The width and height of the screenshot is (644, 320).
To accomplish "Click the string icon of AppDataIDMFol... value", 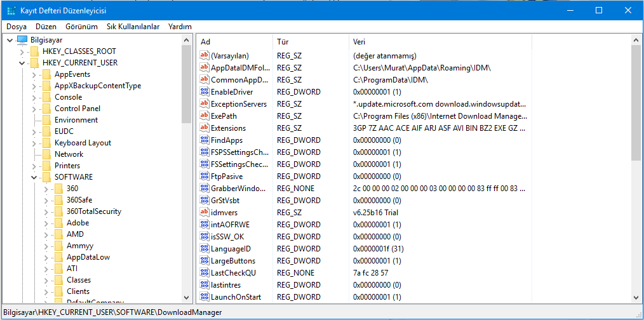I will 204,67.
